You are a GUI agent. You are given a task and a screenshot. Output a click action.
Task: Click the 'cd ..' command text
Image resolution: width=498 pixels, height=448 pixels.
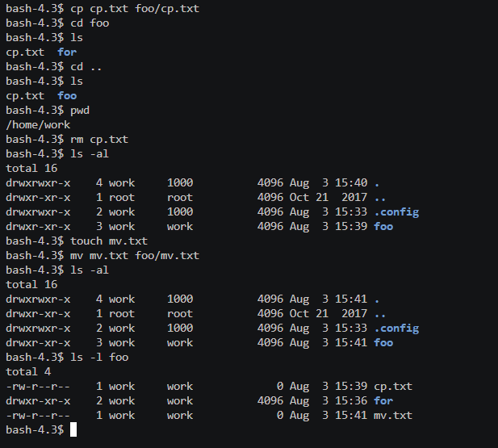[86, 67]
